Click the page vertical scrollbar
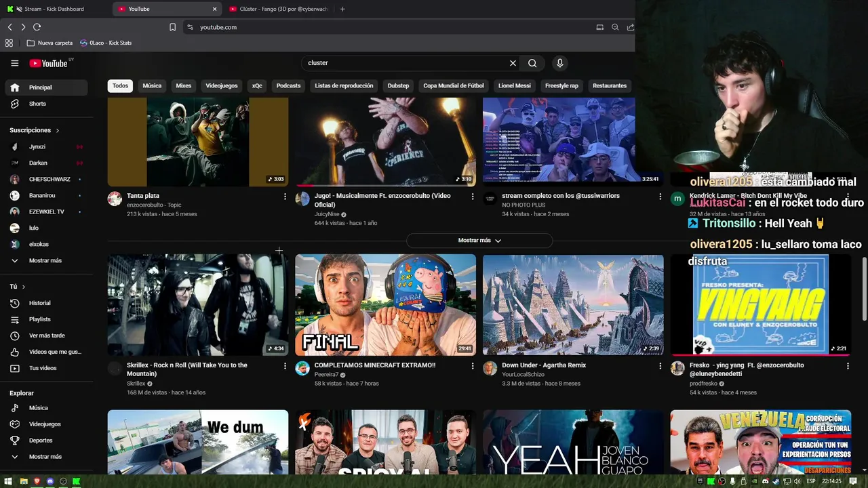Screen dimensions: 868x488 (864, 290)
